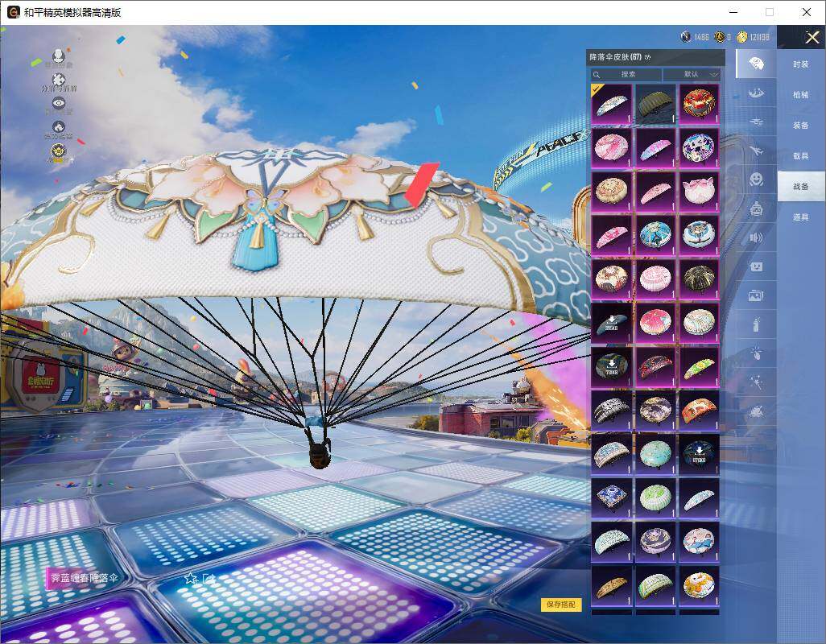The image size is (826, 644).
Task: Click the 121198 gold balance number
Action: [760, 37]
